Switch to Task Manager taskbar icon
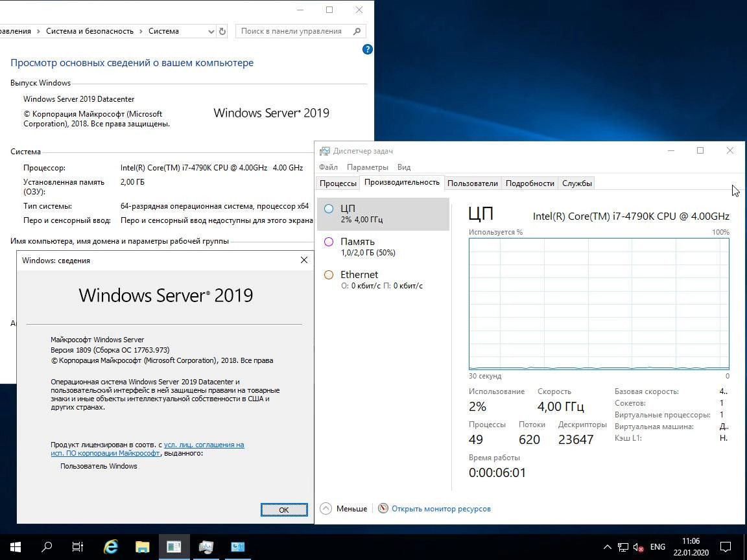The image size is (747, 560). point(206,546)
